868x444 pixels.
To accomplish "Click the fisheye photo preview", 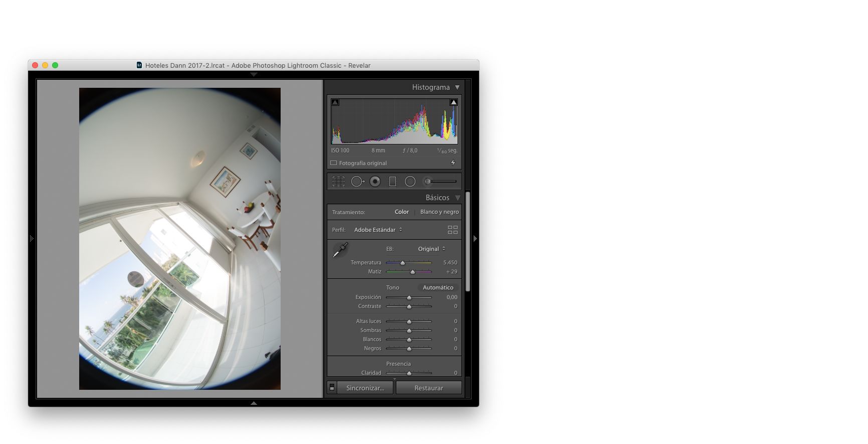I will (179, 239).
